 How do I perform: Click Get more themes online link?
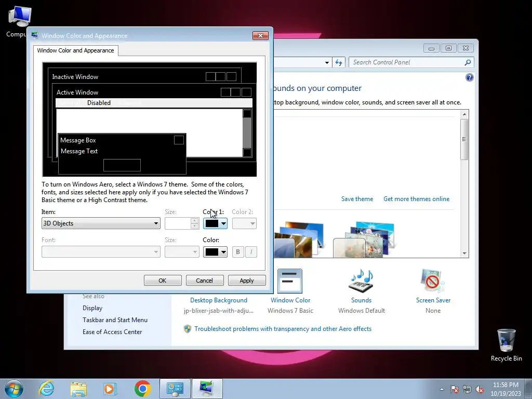tap(416, 199)
